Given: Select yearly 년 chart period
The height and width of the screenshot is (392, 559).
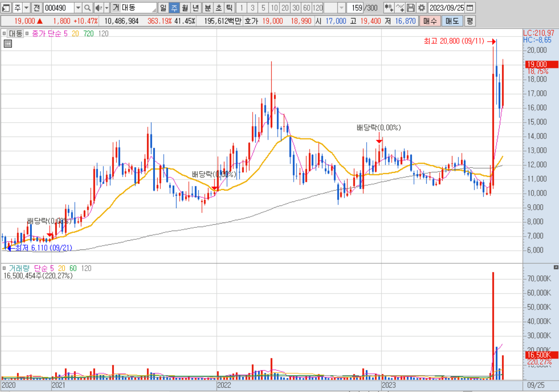Looking at the screenshot, I should click(196, 8).
